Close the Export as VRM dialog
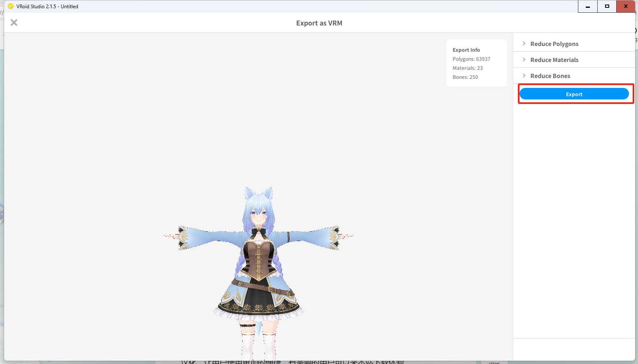The image size is (638, 364). (14, 23)
